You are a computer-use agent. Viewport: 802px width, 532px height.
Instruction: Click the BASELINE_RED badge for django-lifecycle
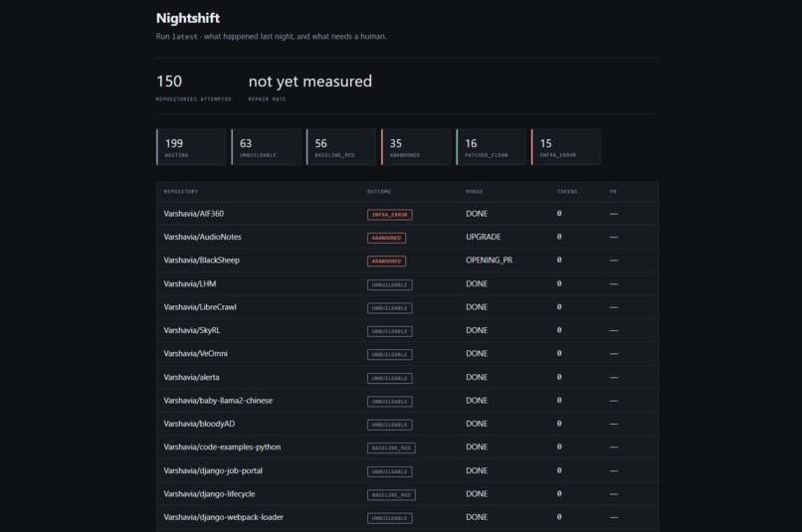click(391, 495)
